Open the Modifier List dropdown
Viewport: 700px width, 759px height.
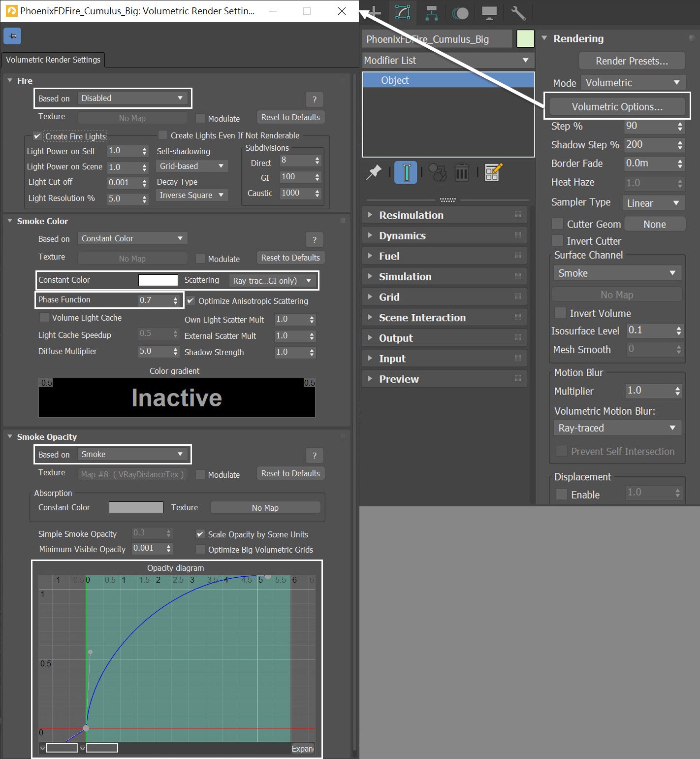click(448, 60)
